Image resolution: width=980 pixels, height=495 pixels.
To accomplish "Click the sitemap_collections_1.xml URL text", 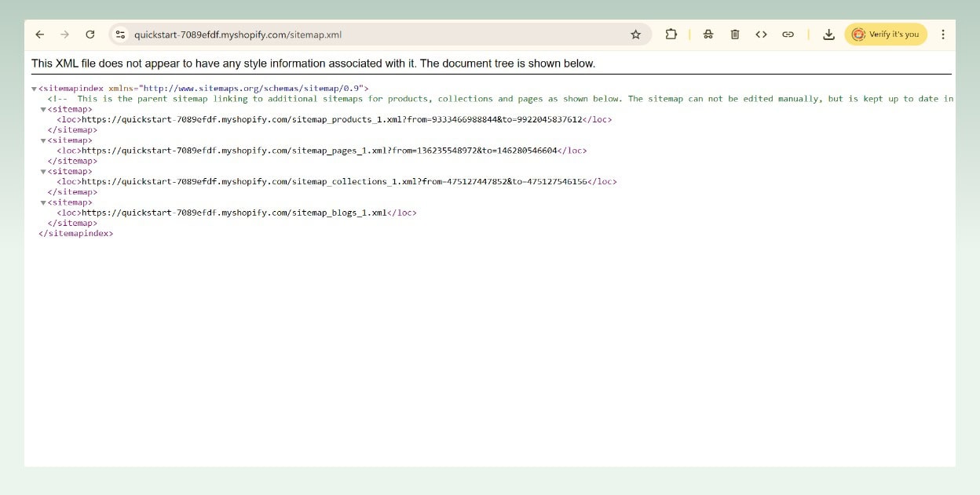I will (x=335, y=181).
